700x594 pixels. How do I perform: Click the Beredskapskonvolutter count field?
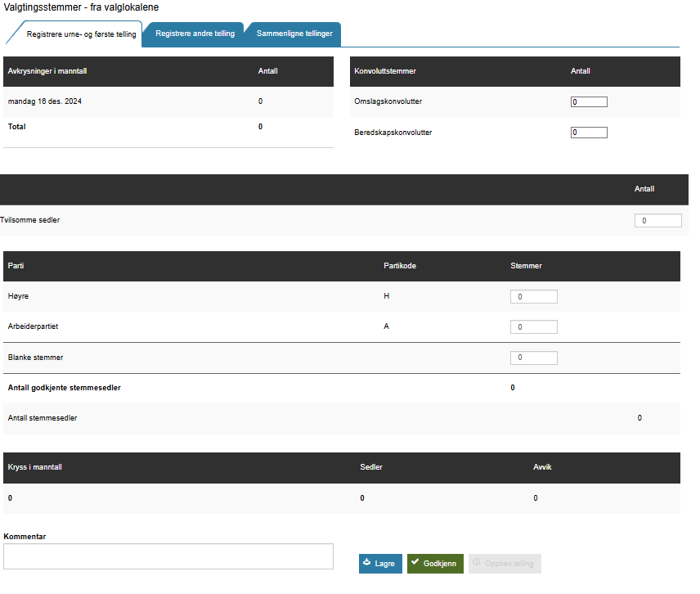coord(589,133)
